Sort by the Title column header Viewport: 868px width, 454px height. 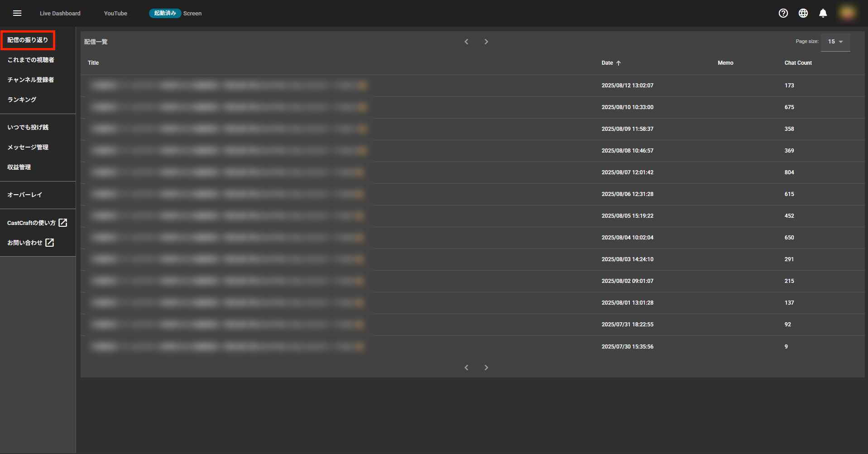click(93, 63)
